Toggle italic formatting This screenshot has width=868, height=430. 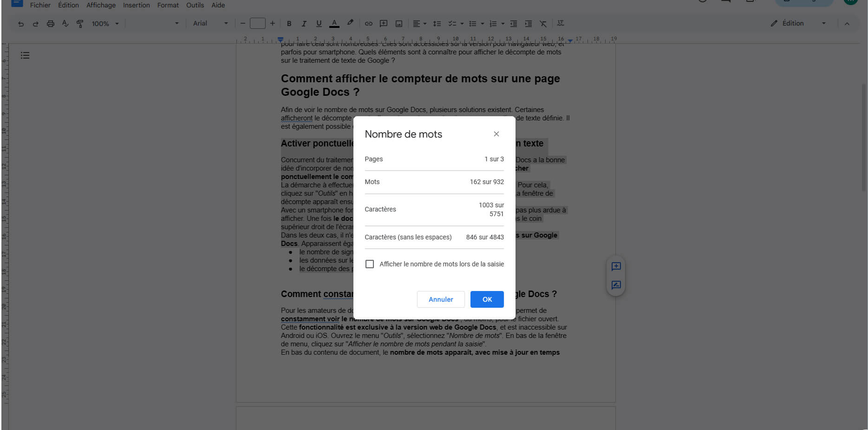304,24
